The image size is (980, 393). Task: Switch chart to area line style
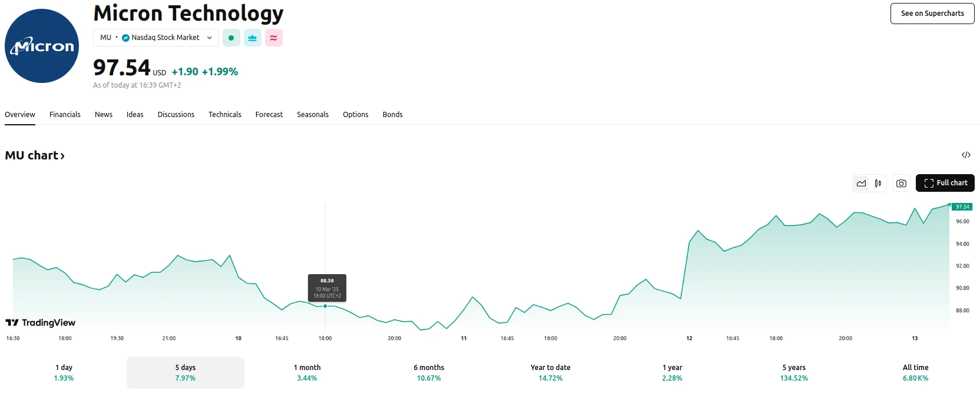pyautogui.click(x=861, y=183)
